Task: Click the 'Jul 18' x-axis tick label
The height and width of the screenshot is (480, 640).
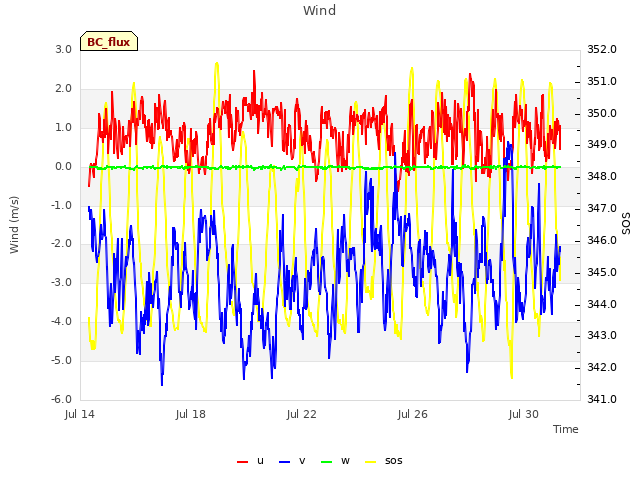Action: pos(191,414)
